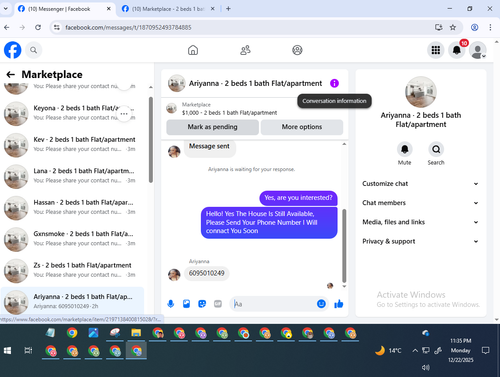View site information icon in address bar
The image size is (500, 377).
57,27
